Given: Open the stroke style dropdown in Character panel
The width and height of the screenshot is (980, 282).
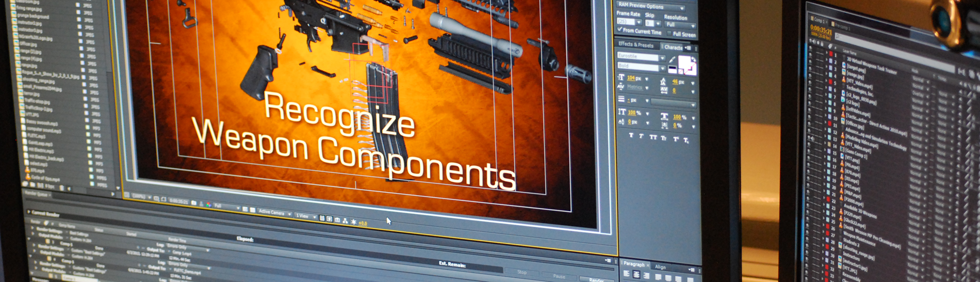Looking at the screenshot, I should point(674,103).
